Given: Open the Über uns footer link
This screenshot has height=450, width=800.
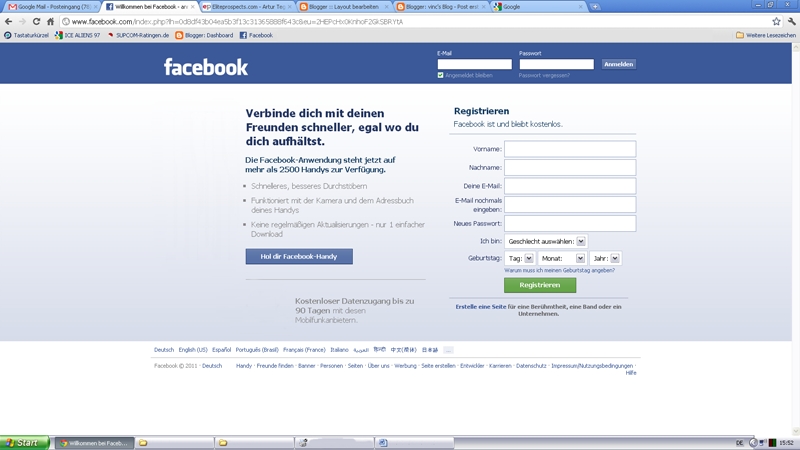Looking at the screenshot, I should [379, 366].
